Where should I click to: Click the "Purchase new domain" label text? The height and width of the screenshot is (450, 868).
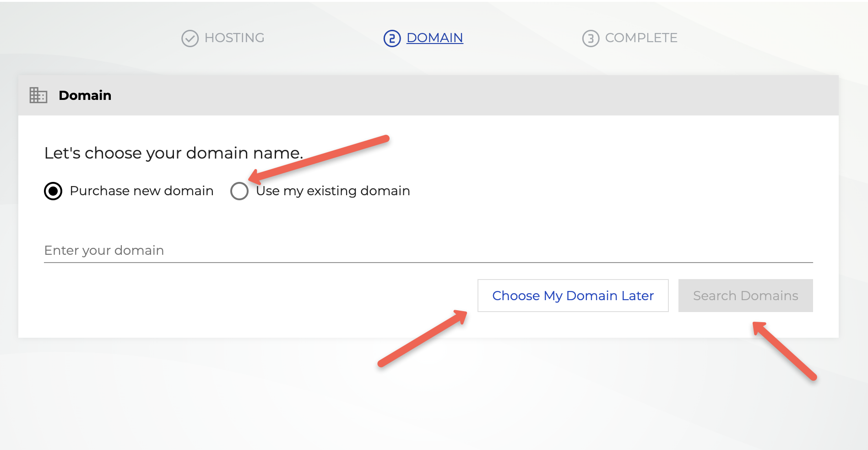(141, 191)
